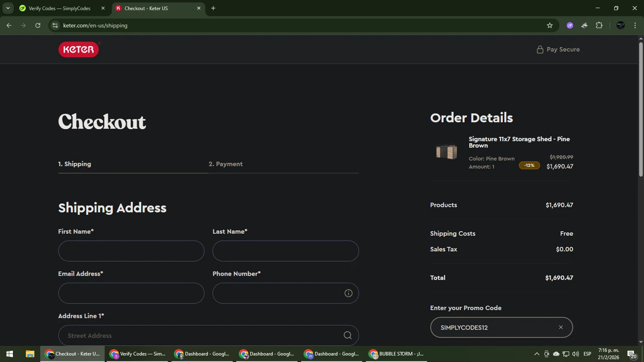Click the address search magnifier icon
The image size is (644, 362).
pyautogui.click(x=347, y=335)
